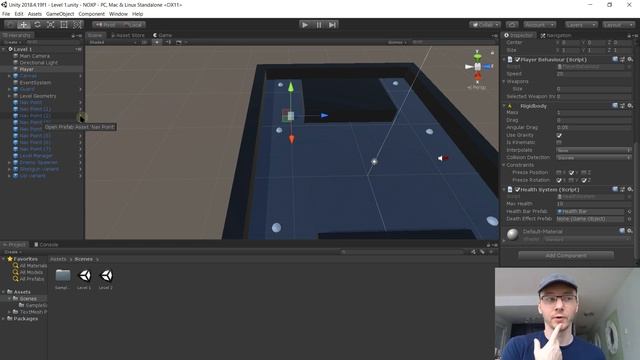Open the Collab dropdown

(x=484, y=25)
